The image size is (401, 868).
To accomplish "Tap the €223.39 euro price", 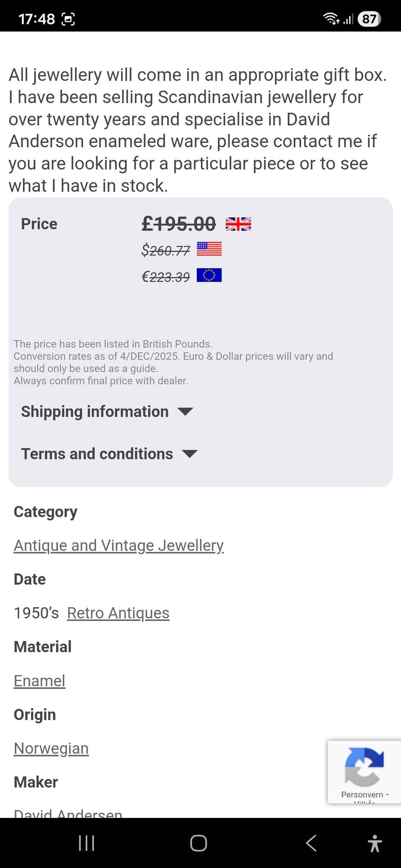I will point(166,277).
